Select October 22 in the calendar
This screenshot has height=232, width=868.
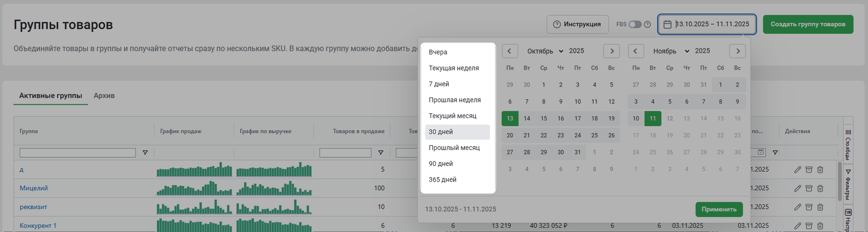click(x=544, y=135)
